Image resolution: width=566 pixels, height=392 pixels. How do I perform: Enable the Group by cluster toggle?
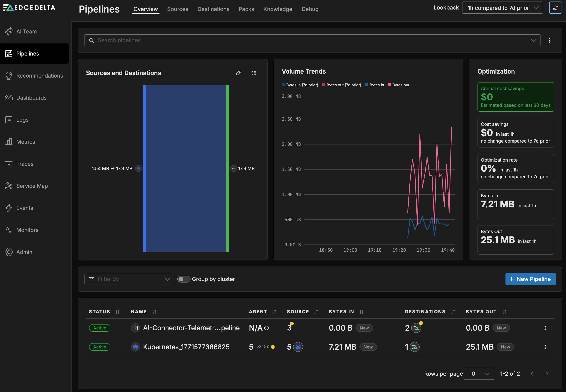click(x=184, y=279)
